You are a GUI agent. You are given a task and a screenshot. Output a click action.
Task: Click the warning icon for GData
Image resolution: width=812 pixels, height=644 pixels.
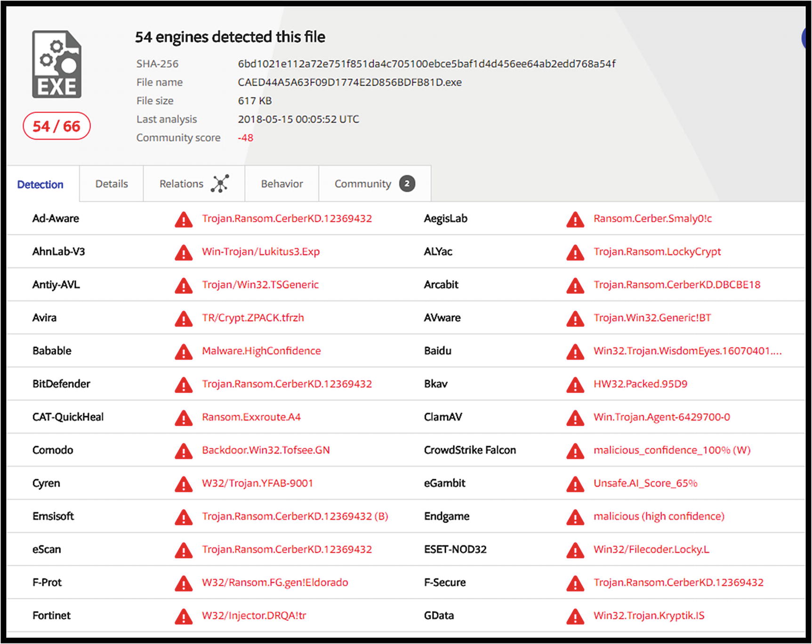(x=575, y=616)
